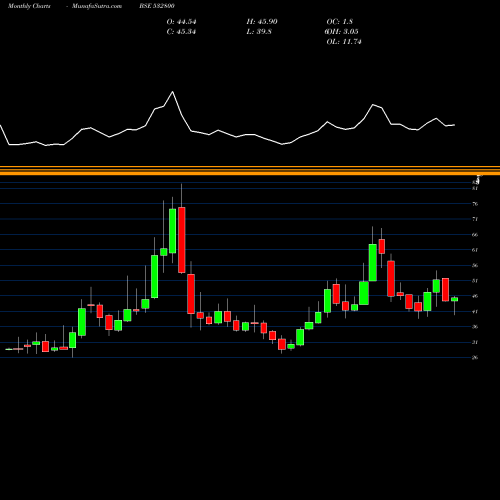Select the low value "L: 39.8"
Viewport: 500px width, 500px height.
[x=259, y=32]
